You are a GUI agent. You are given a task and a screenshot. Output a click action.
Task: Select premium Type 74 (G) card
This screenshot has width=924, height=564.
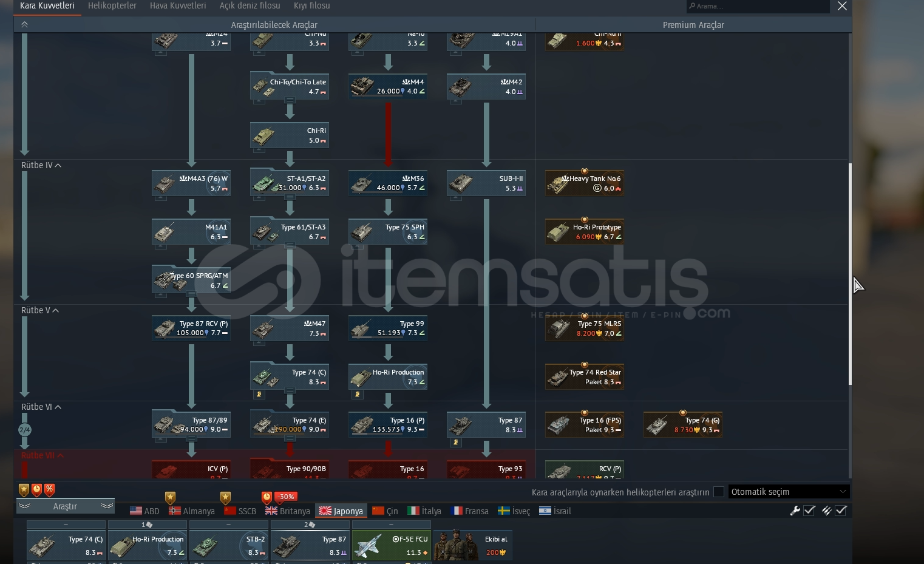683,425
